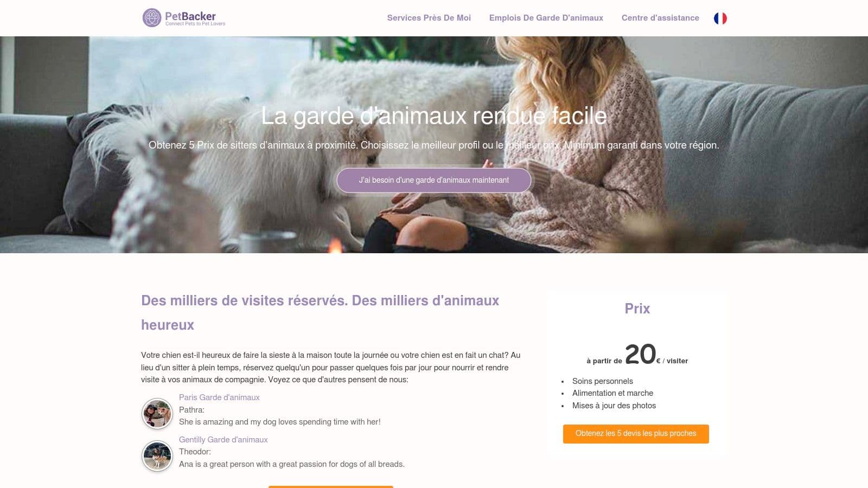Click the partially visible orange button at the bottom
Viewport: 868px width, 488px height.
[x=330, y=486]
